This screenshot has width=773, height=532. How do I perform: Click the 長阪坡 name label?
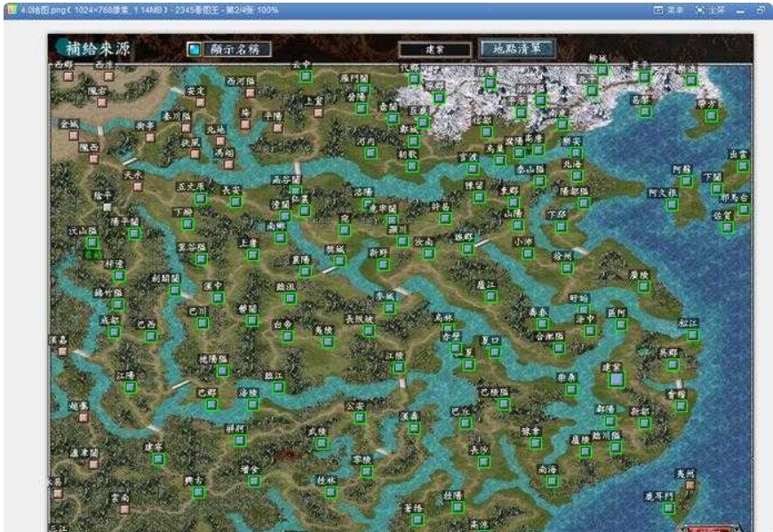pos(359,319)
